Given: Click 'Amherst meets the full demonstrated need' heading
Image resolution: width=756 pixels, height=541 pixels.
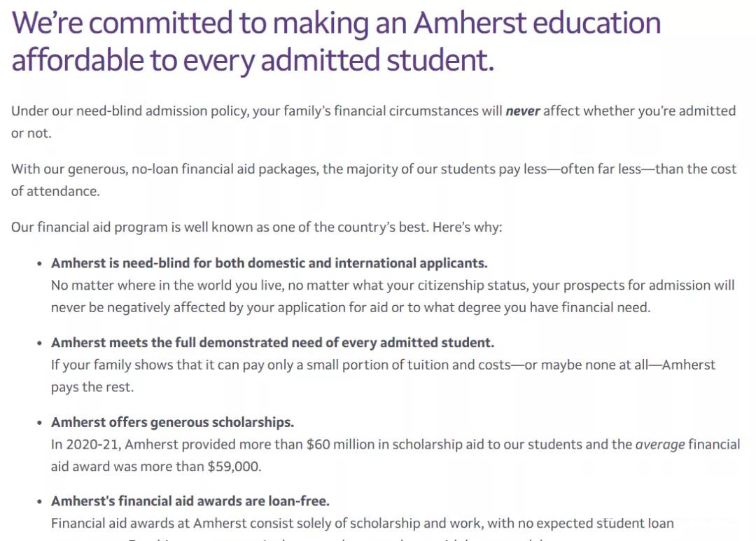Looking at the screenshot, I should 272,343.
